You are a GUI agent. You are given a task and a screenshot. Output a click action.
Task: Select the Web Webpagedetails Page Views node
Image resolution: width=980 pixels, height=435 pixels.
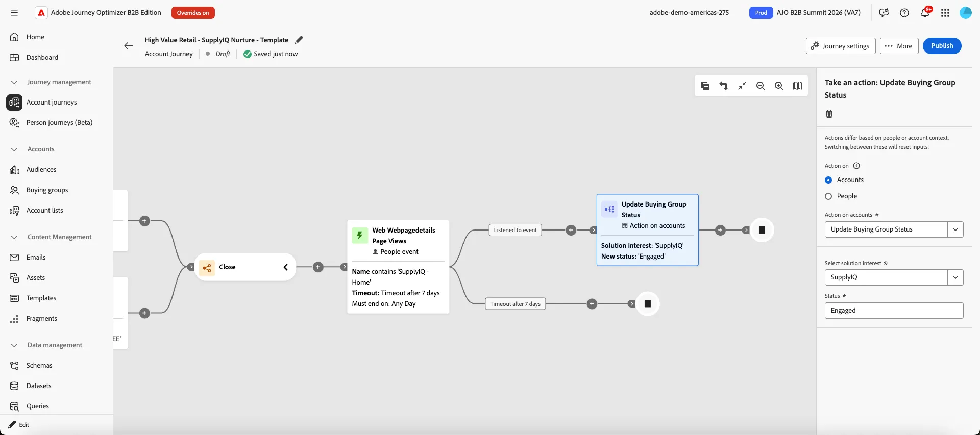tap(398, 267)
